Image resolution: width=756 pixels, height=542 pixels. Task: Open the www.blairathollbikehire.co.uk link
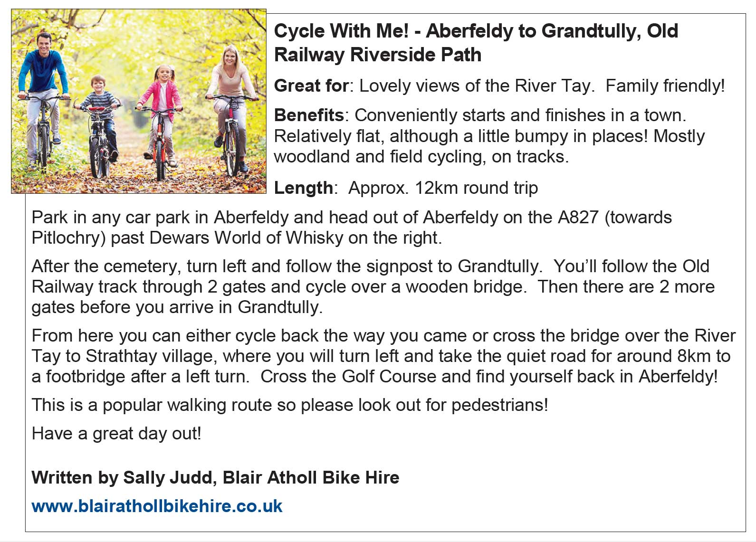coord(157,506)
